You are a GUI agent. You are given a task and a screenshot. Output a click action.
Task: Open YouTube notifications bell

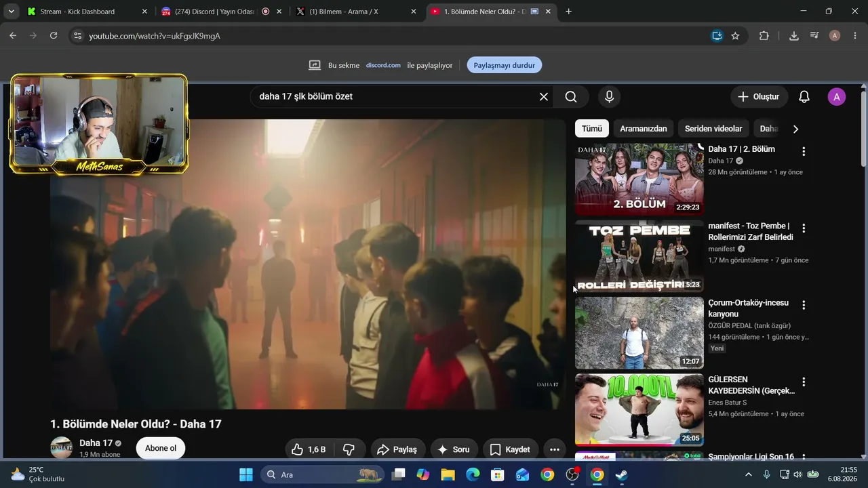point(804,96)
